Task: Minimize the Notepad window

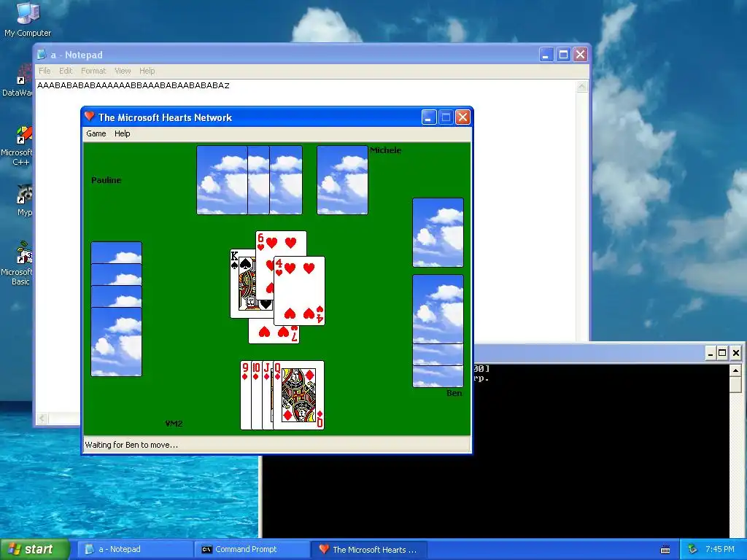Action: [546, 55]
